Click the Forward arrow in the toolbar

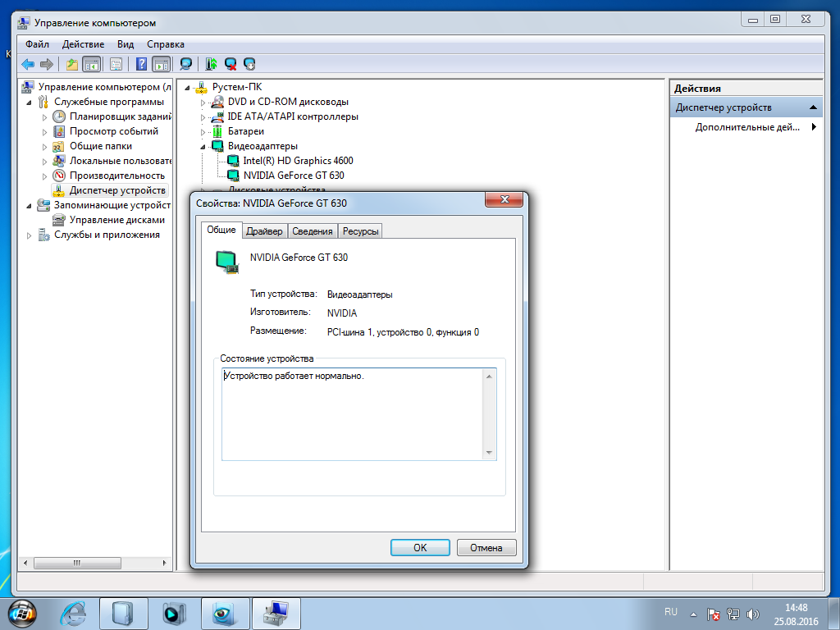[x=47, y=64]
